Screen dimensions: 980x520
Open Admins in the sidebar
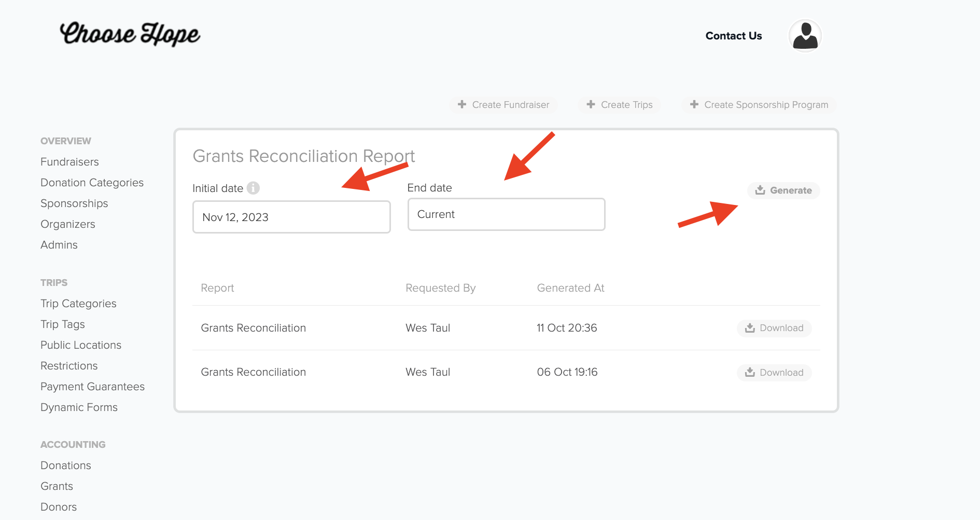click(59, 245)
